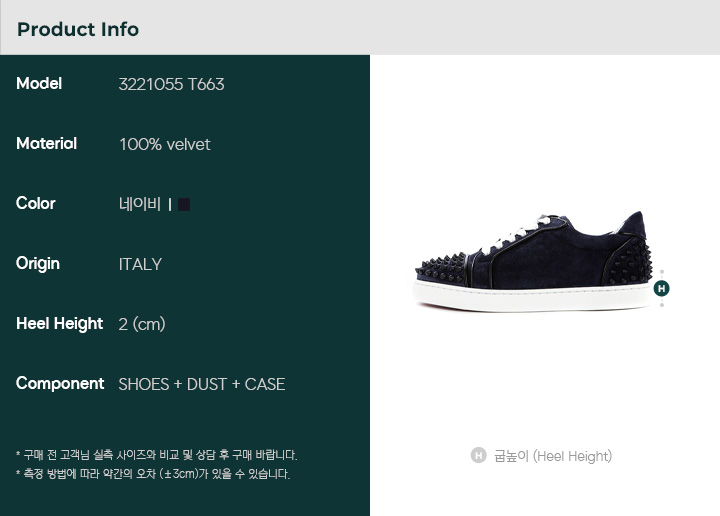This screenshot has height=516, width=720.
Task: Click the Heel Height label
Action: pos(60,324)
